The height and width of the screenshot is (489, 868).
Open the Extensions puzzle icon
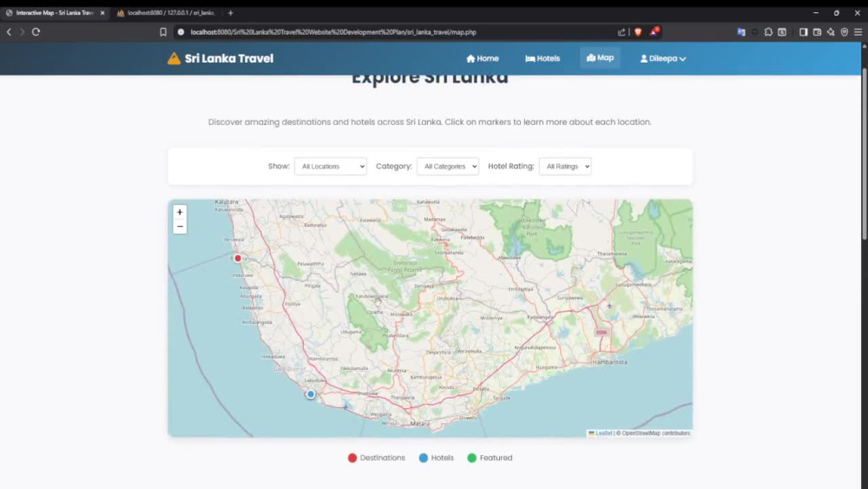click(x=768, y=32)
